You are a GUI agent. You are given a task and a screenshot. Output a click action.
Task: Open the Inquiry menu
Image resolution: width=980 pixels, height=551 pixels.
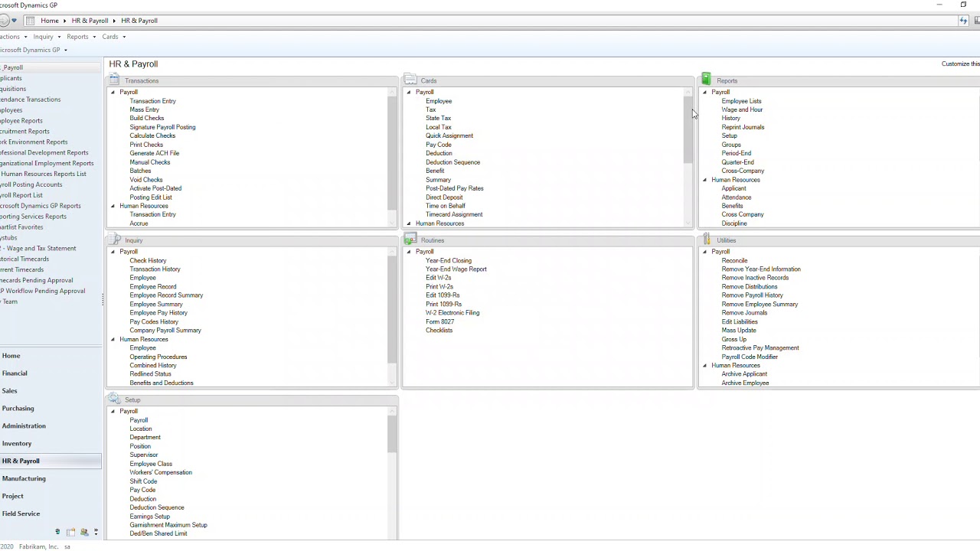(46, 37)
